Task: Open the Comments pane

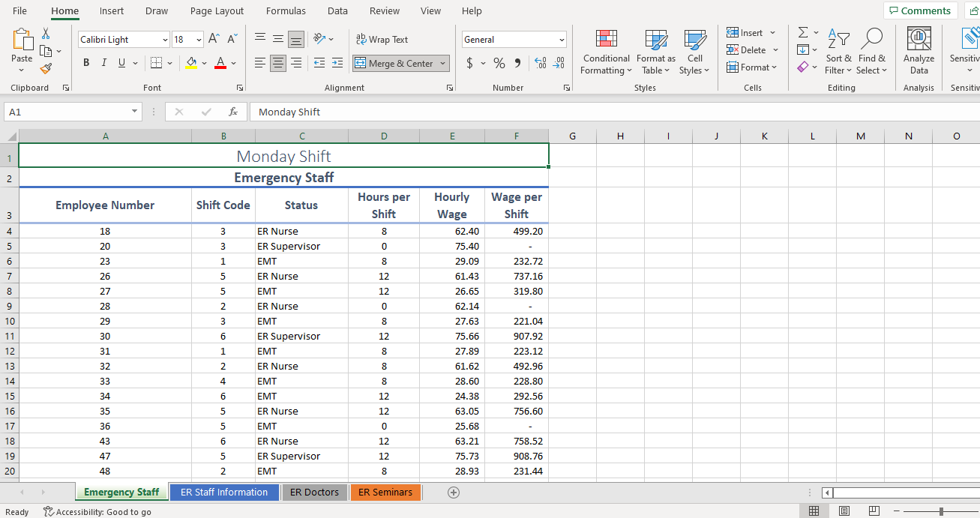Action: point(920,10)
